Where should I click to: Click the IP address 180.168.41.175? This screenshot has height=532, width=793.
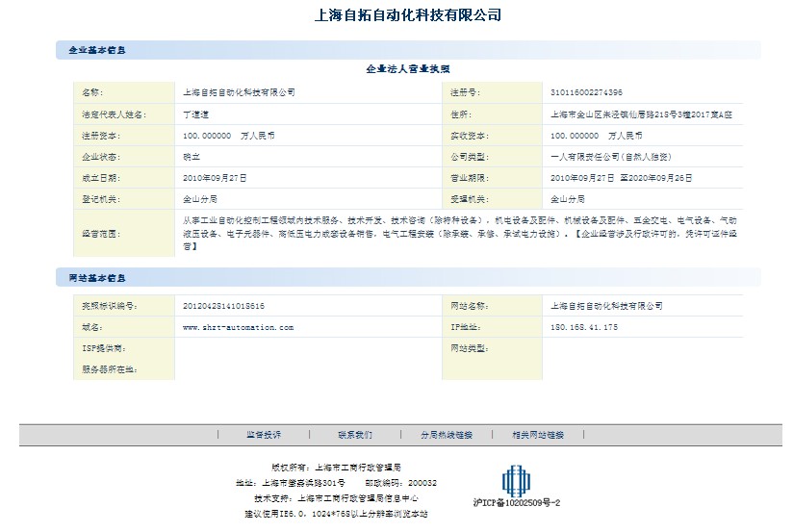pyautogui.click(x=583, y=327)
